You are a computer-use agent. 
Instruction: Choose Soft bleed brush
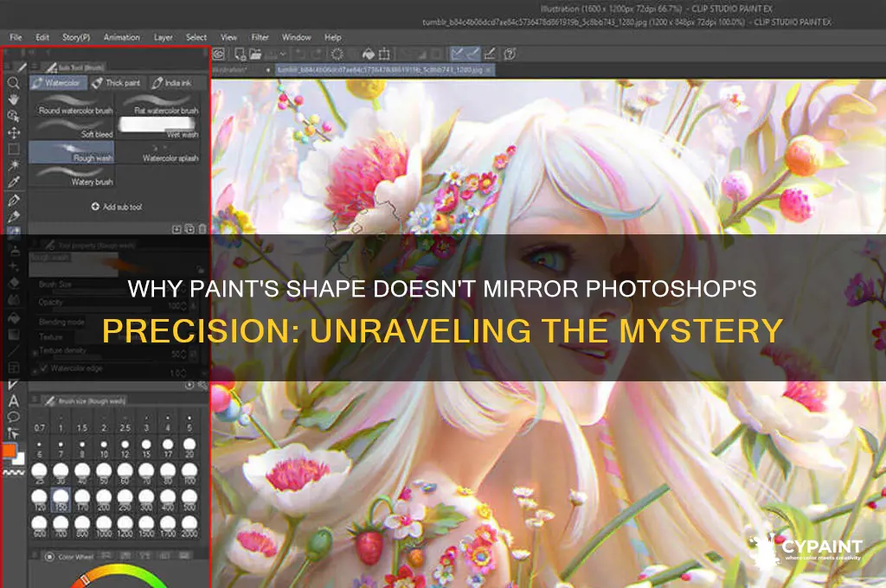coord(72,129)
